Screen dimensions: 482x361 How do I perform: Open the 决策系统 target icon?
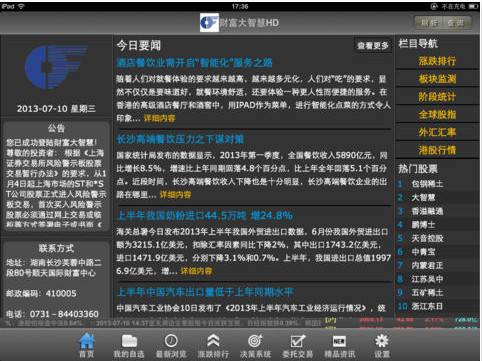point(255,341)
